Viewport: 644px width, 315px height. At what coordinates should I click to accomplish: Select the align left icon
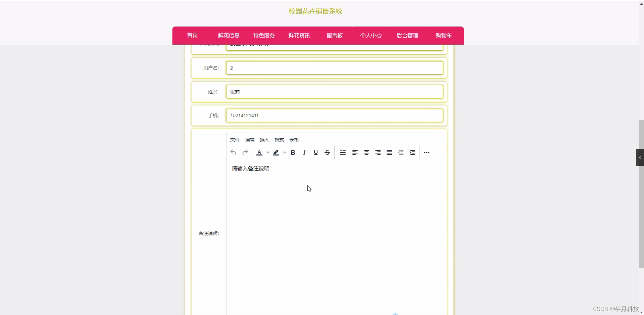[355, 152]
